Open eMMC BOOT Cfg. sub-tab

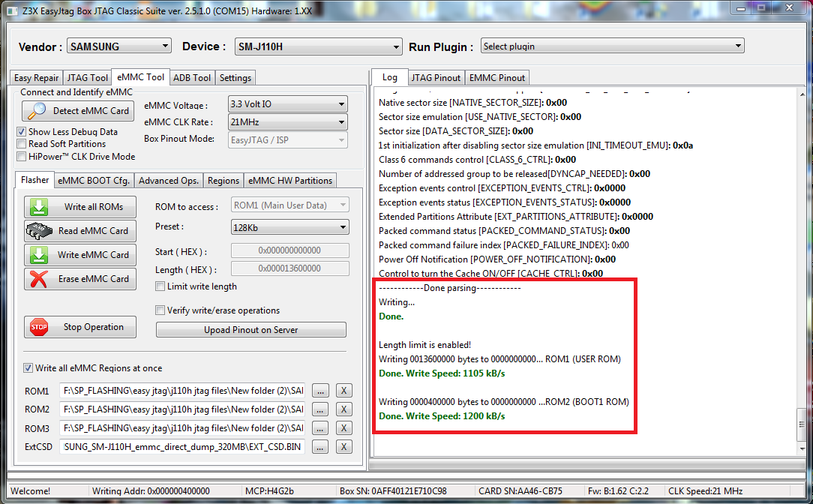coord(94,181)
